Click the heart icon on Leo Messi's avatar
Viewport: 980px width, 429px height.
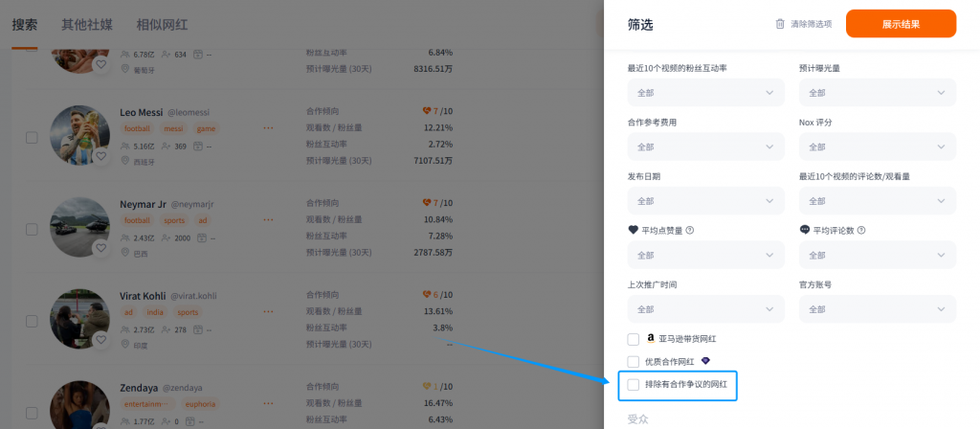100,156
